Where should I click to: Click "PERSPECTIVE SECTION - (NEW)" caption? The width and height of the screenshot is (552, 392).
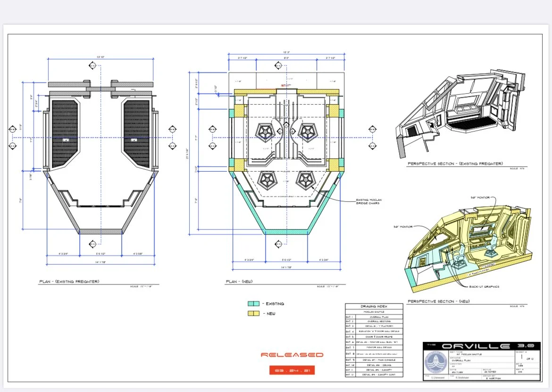(x=439, y=301)
